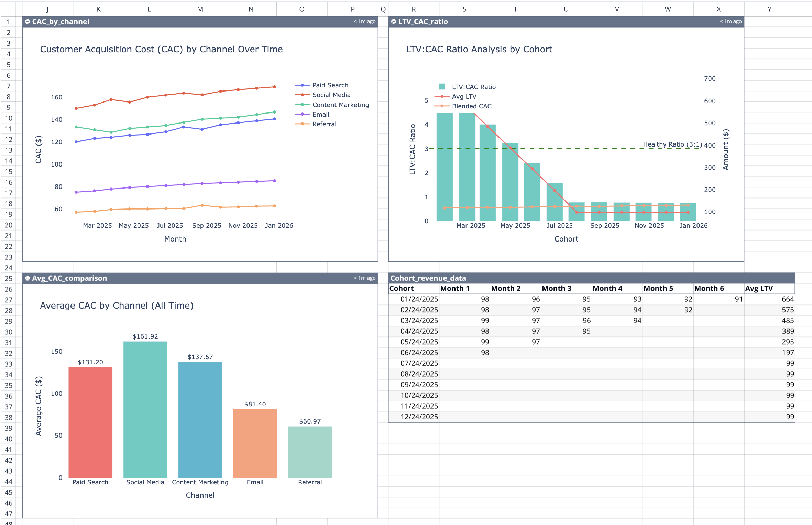
Task: Toggle the Content Marketing legend entry
Action: tap(340, 105)
